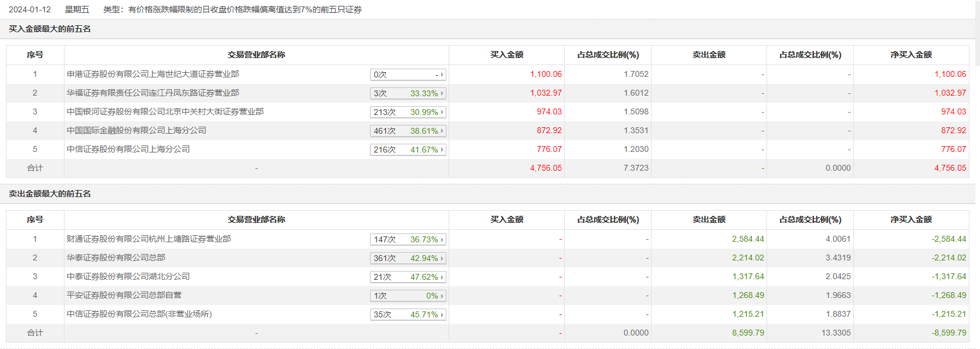Screen dimensions: 980x349
Task: Click the 卖出金额最大的前五名 section heading
Action: (x=50, y=194)
